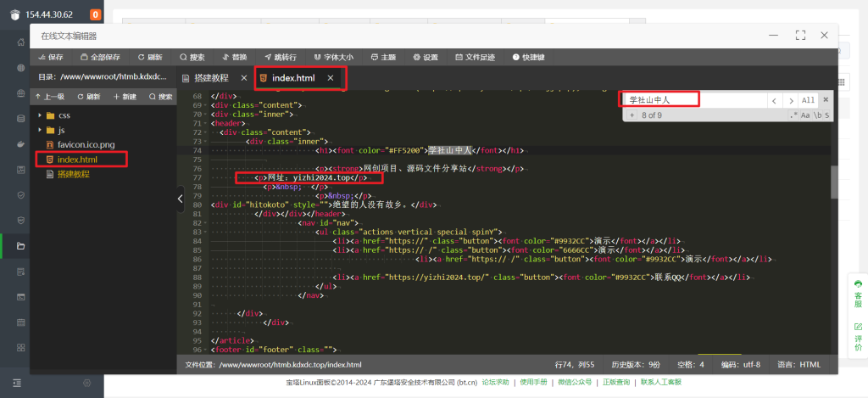Click All to select all matches
Screen dimensions: 868x398
[808, 100]
